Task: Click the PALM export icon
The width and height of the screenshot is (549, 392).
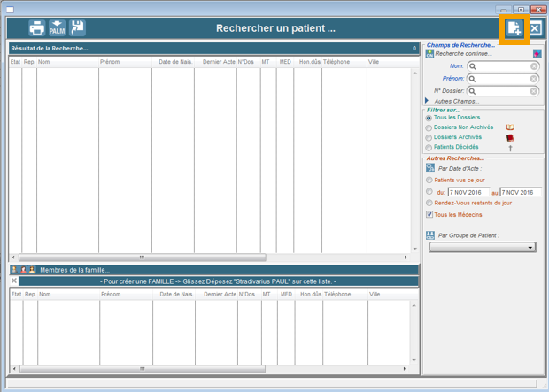Action: (57, 28)
